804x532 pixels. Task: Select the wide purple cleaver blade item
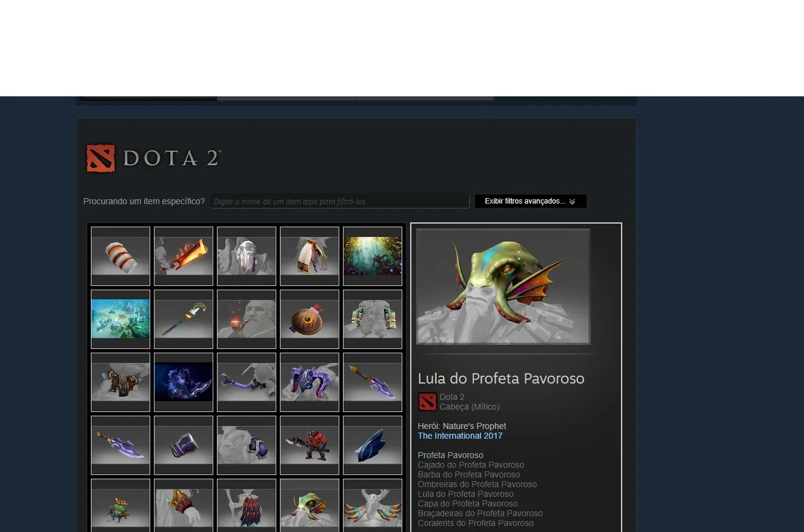click(x=121, y=445)
